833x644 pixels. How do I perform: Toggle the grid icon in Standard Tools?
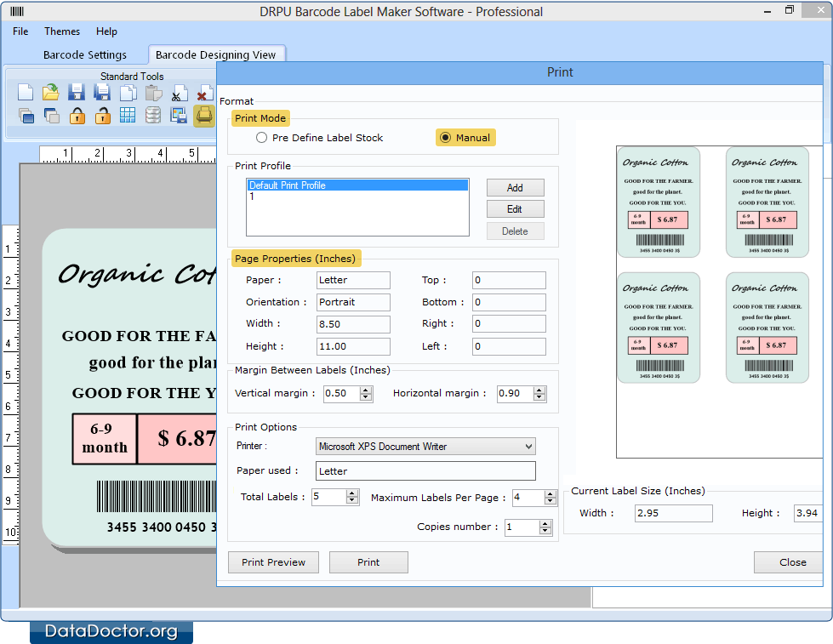(128, 116)
